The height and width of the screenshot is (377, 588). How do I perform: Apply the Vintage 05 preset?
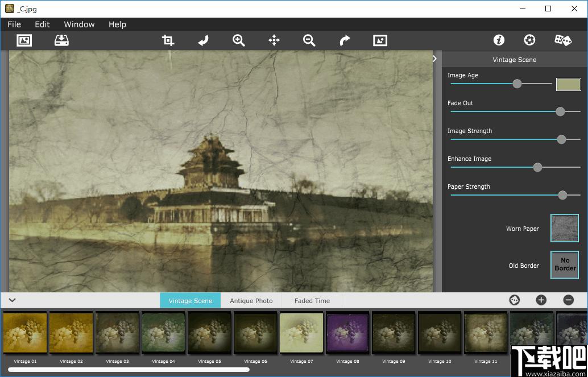pyautogui.click(x=210, y=333)
